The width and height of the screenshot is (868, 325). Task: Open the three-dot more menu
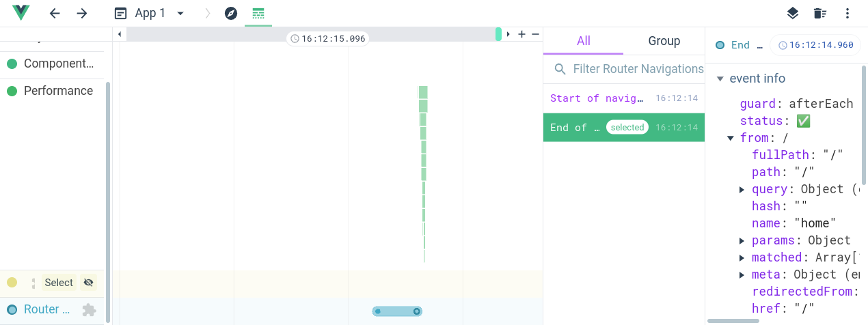pyautogui.click(x=847, y=13)
